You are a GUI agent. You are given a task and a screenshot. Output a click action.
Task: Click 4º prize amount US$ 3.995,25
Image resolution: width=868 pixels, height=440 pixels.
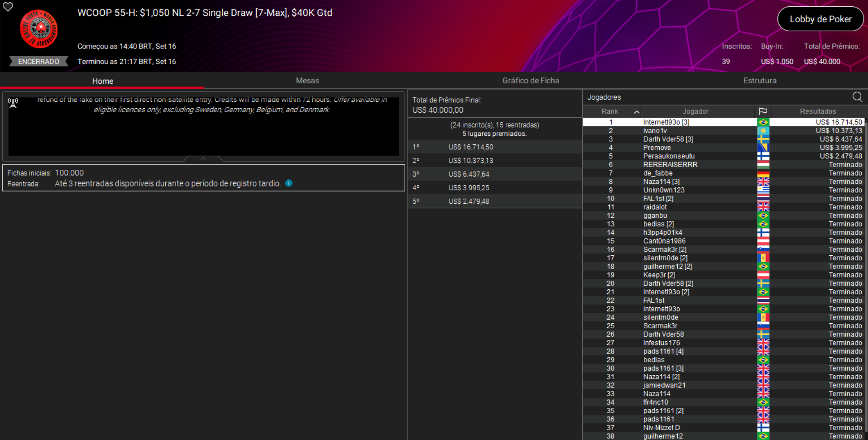coord(469,188)
